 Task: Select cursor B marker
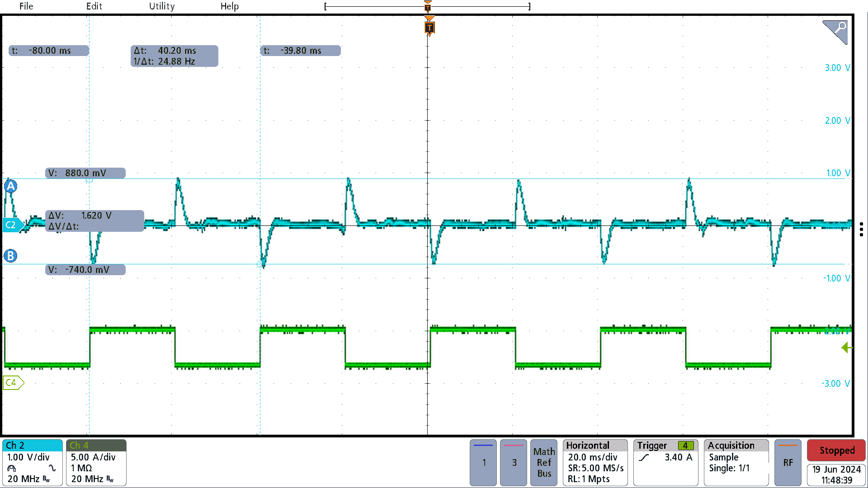tap(10, 256)
